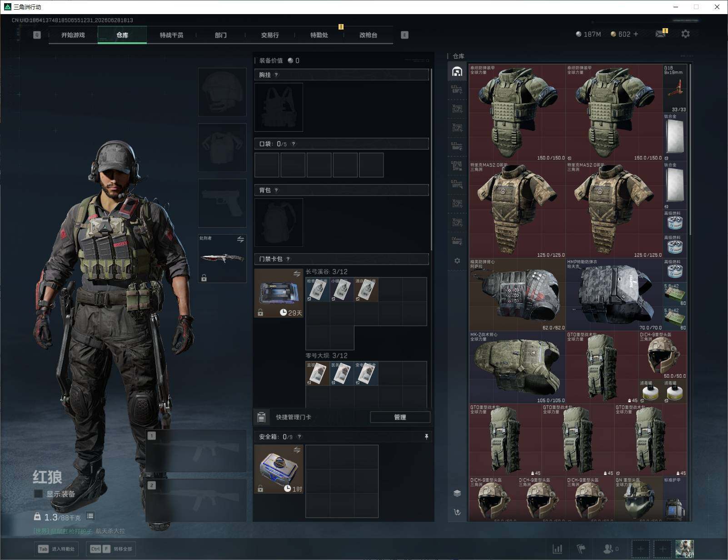Click the stack layers icon in warehouse sidebar
728x560 pixels.
click(x=457, y=493)
